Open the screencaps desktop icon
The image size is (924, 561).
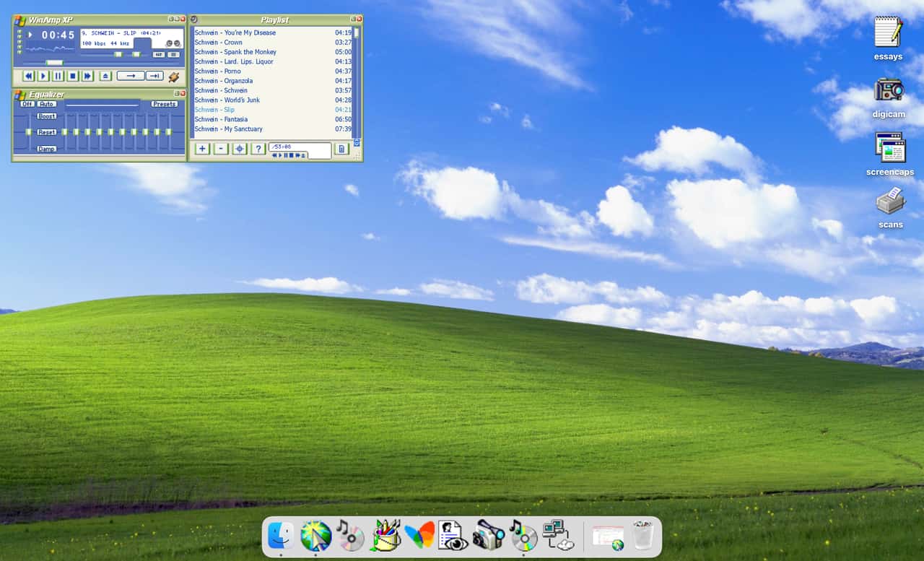pyautogui.click(x=890, y=154)
